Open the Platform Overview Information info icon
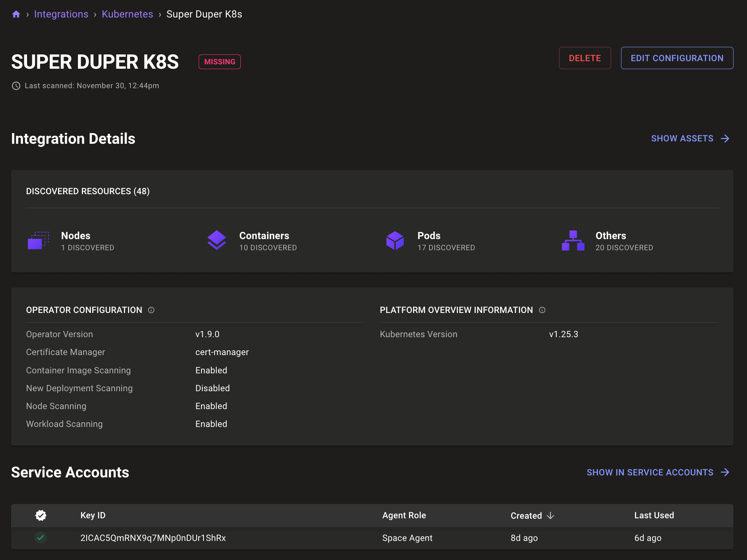The width and height of the screenshot is (747, 560). [x=543, y=310]
